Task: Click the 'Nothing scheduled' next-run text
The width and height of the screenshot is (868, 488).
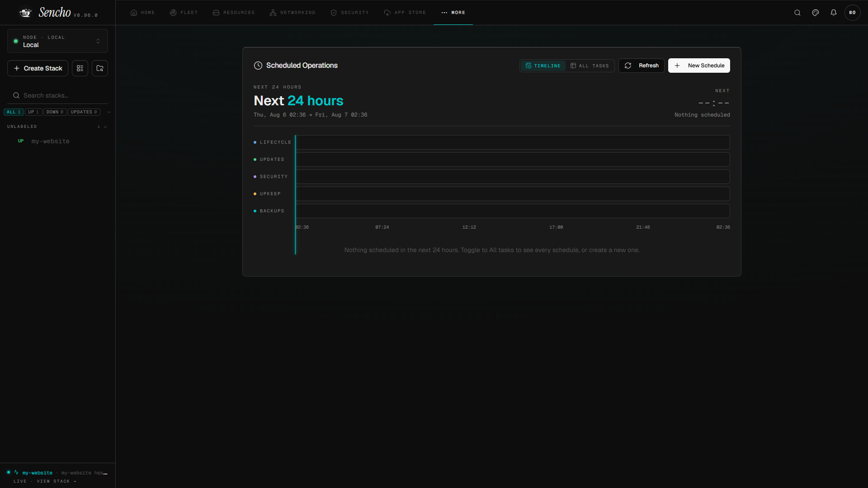Action: click(702, 115)
